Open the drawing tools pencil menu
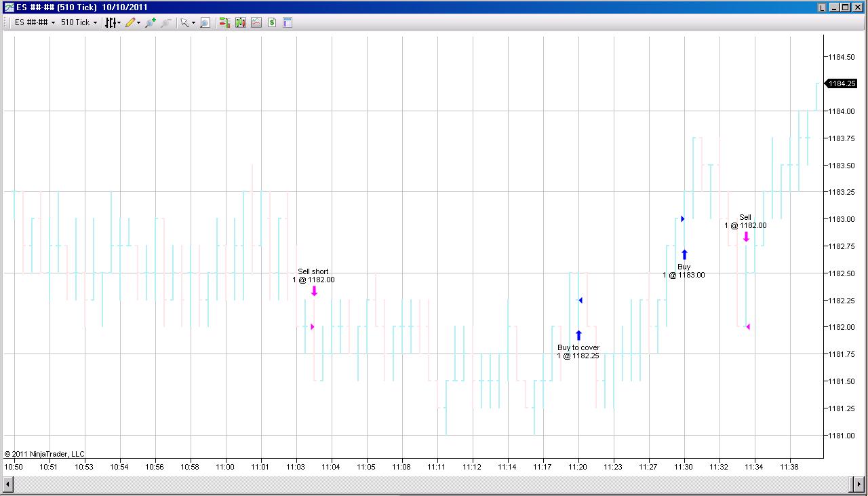The width and height of the screenshot is (868, 496). [133, 22]
